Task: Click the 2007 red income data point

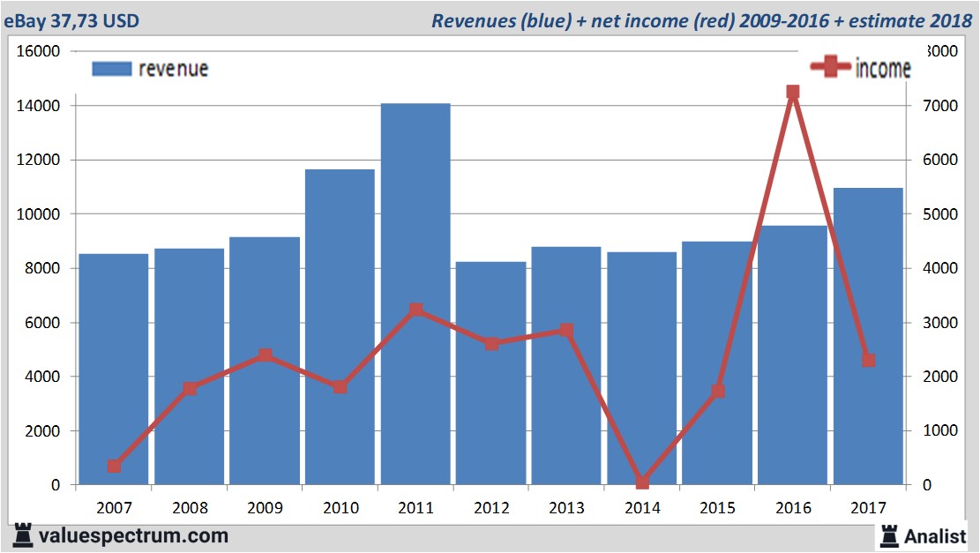Action: coord(114,466)
